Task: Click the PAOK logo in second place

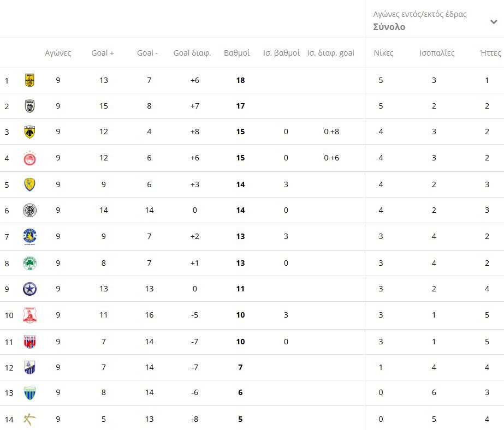Action: [x=29, y=106]
